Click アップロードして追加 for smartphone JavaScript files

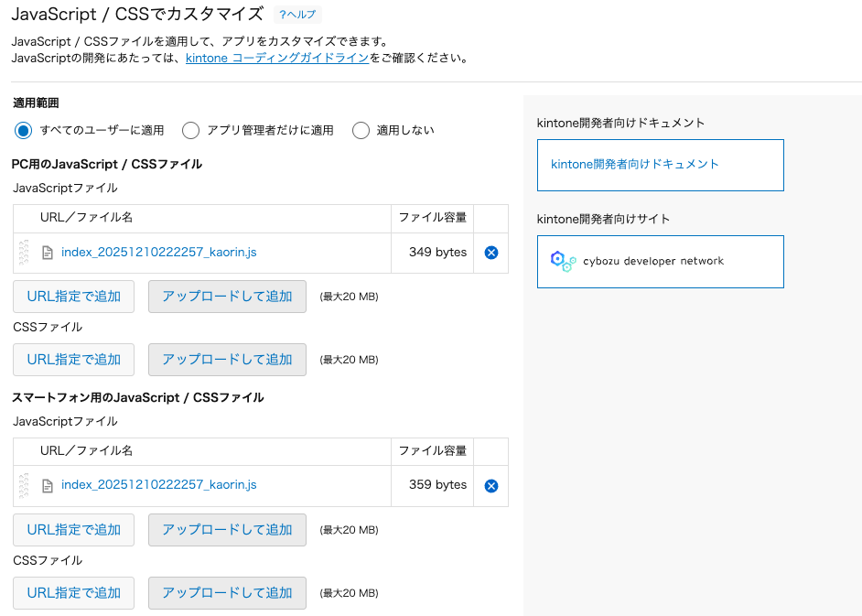pos(227,529)
